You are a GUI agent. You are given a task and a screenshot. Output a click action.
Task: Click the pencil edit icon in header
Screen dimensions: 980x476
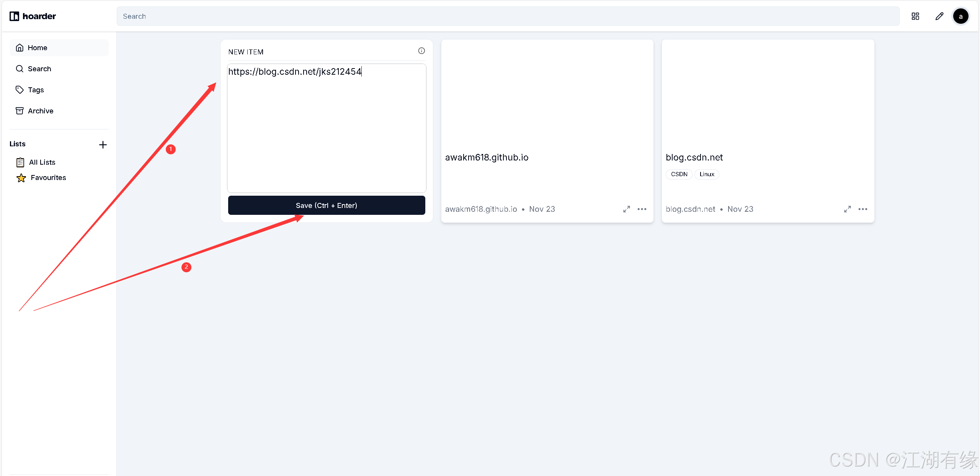click(x=939, y=16)
